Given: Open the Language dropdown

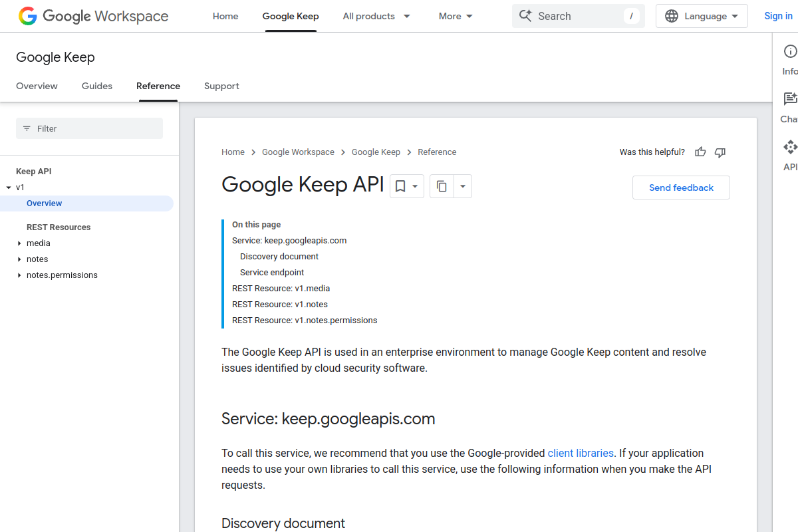Looking at the screenshot, I should [702, 16].
